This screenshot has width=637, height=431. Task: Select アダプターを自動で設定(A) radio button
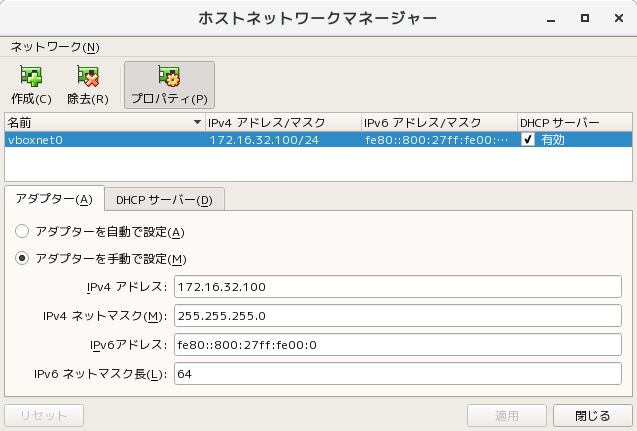22,232
